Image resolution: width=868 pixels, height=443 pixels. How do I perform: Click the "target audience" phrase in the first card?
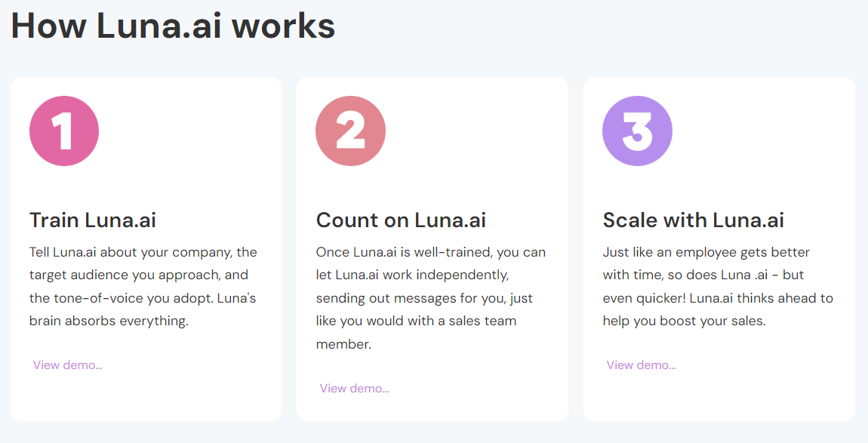tap(73, 275)
